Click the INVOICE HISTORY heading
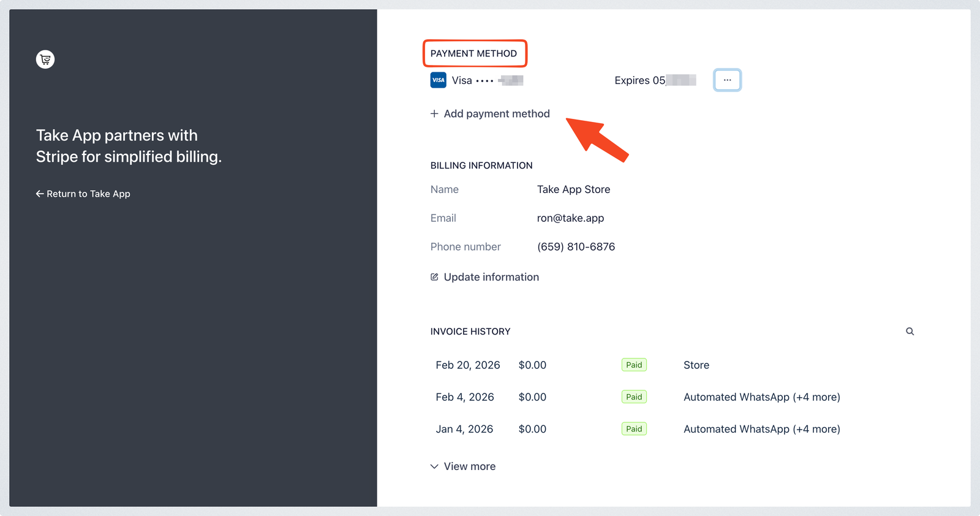Viewport: 980px width, 516px height. tap(470, 332)
